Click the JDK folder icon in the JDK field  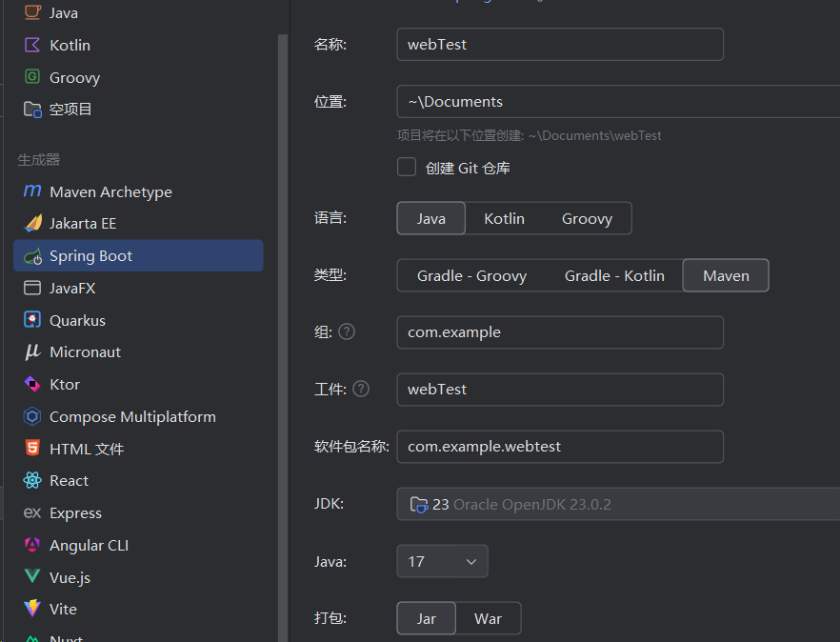point(419,504)
